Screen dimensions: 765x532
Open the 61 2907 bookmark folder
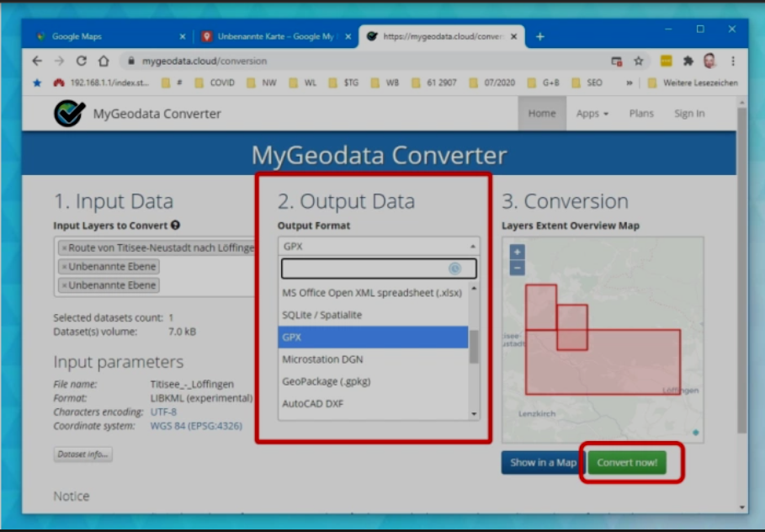click(x=434, y=83)
